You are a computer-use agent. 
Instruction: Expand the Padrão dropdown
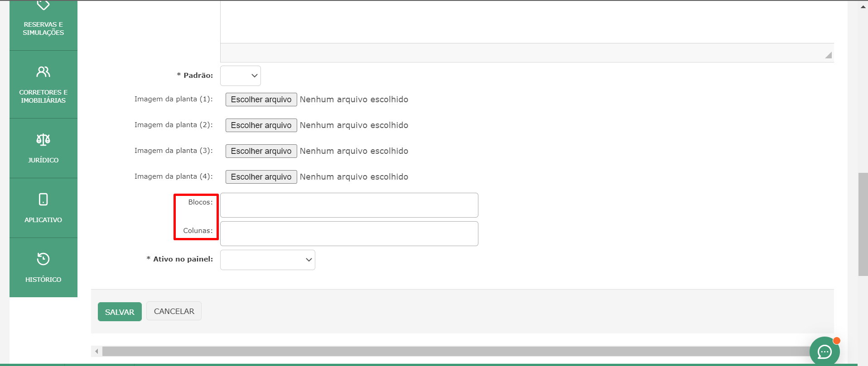click(241, 76)
